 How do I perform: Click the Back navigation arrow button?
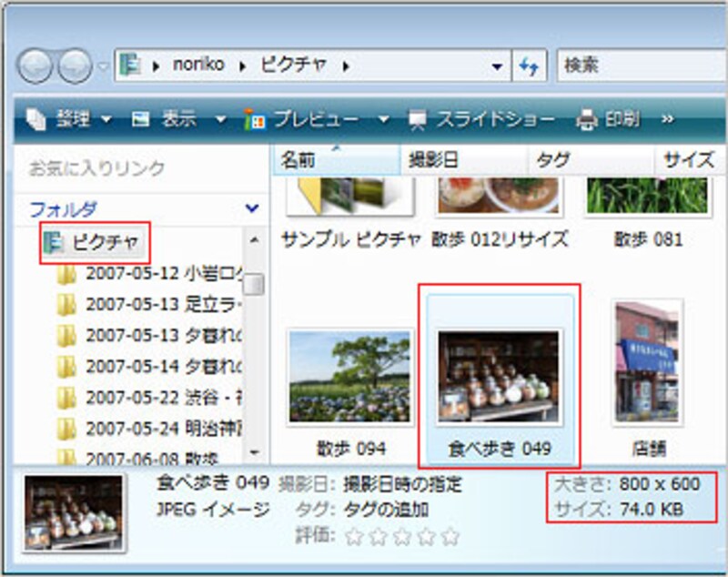coord(35,66)
